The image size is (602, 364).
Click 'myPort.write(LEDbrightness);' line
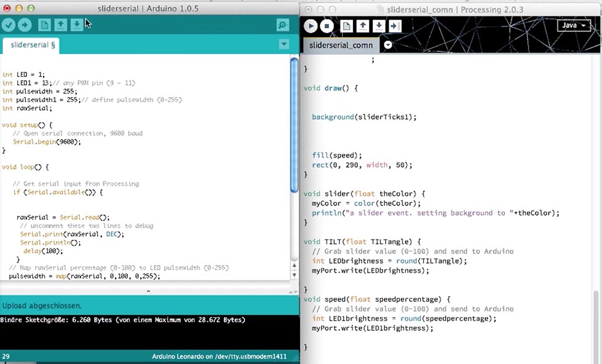point(371,271)
